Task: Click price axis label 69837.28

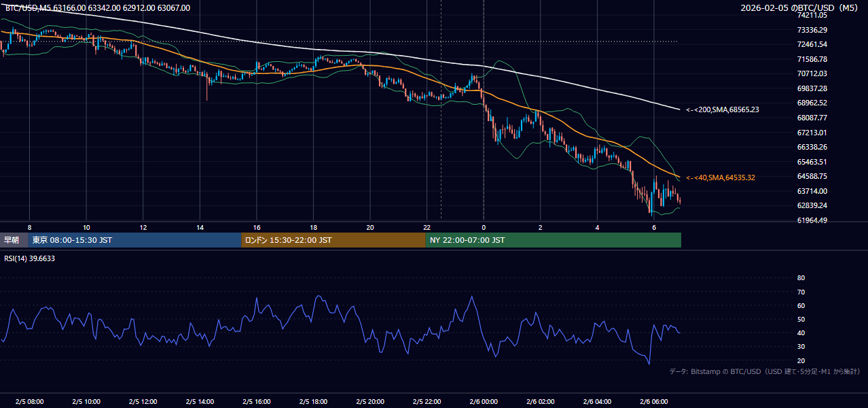Action: tap(812, 88)
